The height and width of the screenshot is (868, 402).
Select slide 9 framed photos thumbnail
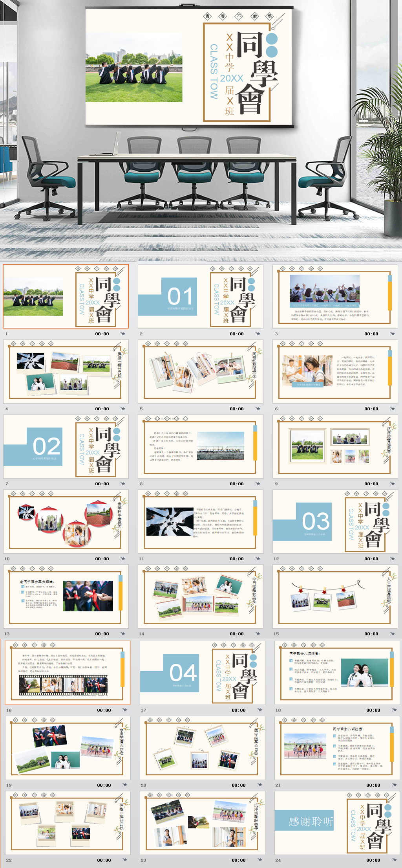click(x=335, y=446)
